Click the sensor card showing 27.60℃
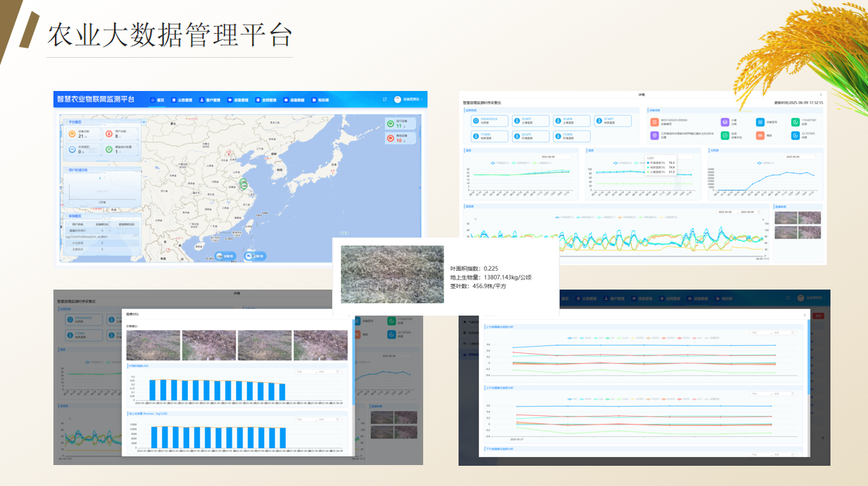Screen dimensions: 868x486 (612, 121)
